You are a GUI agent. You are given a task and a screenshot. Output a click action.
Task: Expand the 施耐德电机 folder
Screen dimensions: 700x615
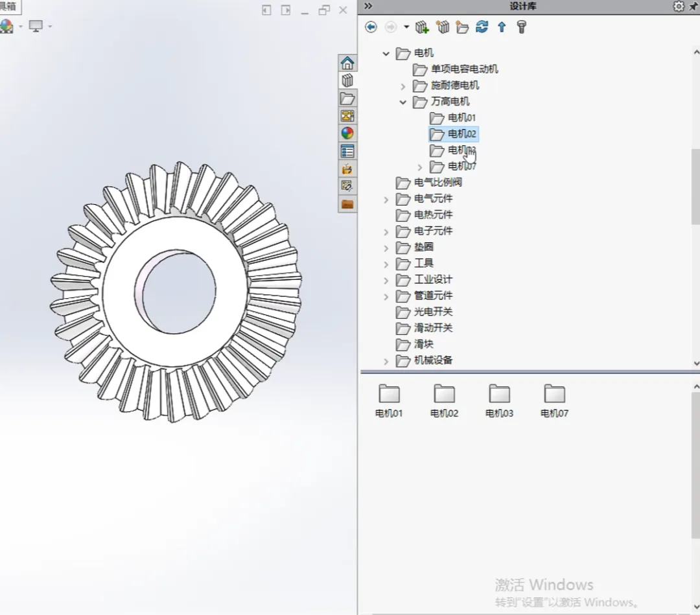point(402,86)
